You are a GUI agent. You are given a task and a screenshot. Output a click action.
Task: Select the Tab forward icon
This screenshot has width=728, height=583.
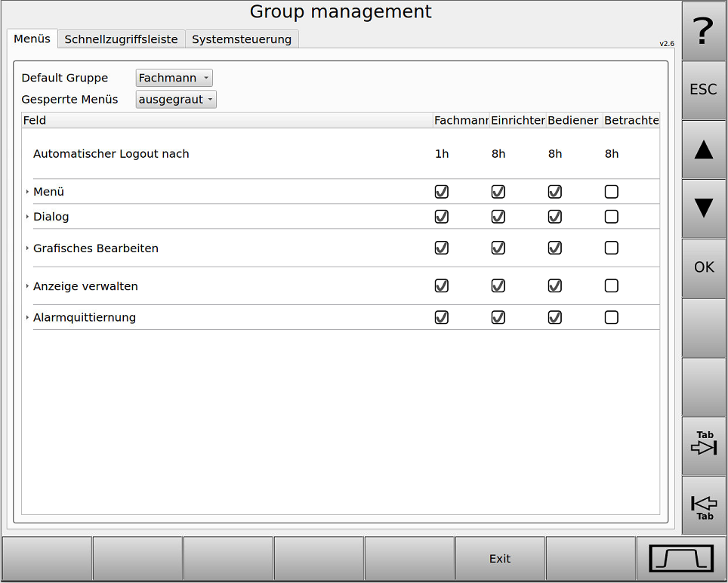tap(703, 446)
